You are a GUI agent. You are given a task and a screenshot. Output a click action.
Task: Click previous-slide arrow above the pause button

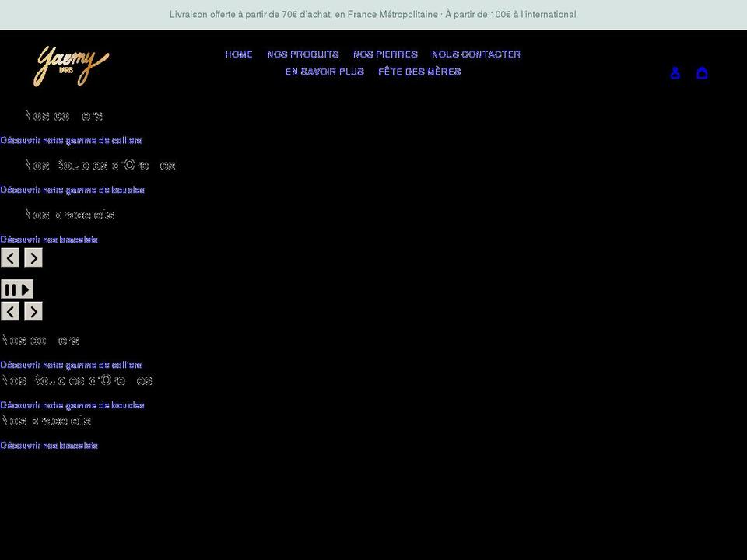(x=10, y=257)
